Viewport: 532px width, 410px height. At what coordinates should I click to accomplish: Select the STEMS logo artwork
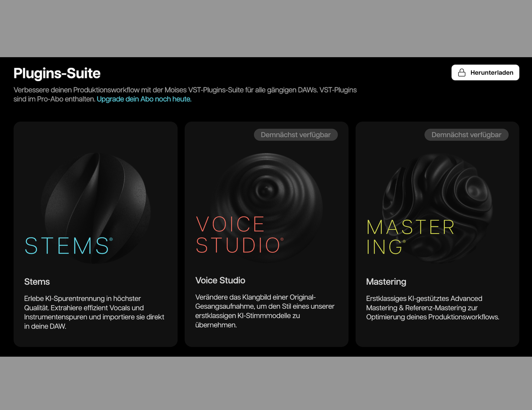point(69,246)
